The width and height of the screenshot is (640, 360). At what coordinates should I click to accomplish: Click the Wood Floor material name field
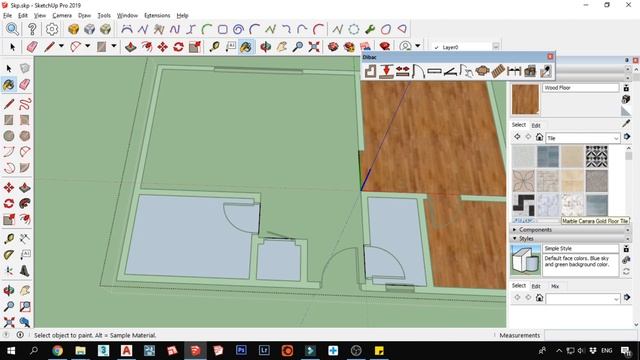580,88
